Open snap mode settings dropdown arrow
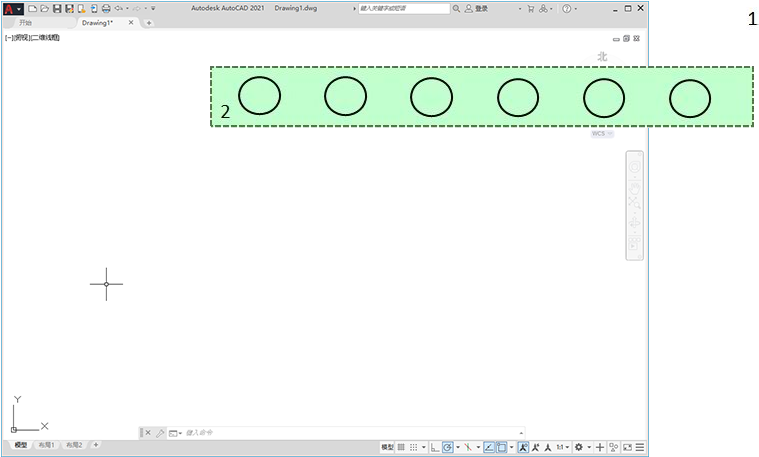The width and height of the screenshot is (759, 457). click(x=424, y=447)
